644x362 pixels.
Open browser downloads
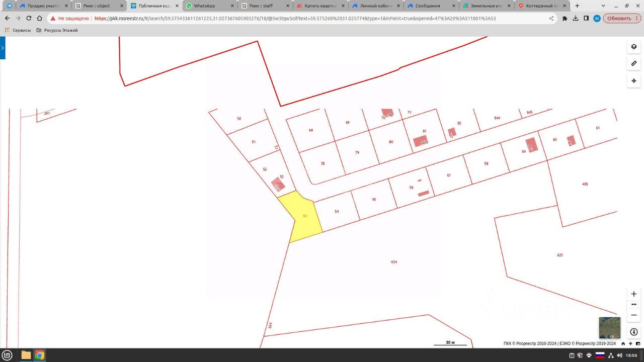(x=576, y=18)
